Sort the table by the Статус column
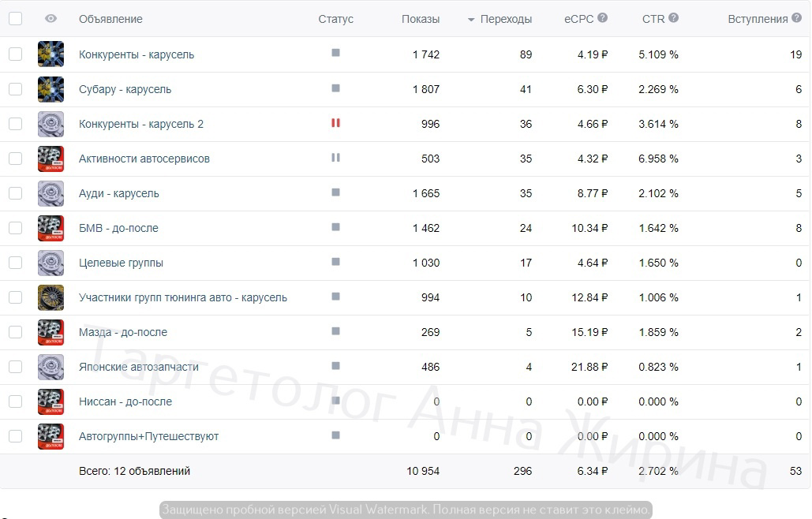 point(335,19)
